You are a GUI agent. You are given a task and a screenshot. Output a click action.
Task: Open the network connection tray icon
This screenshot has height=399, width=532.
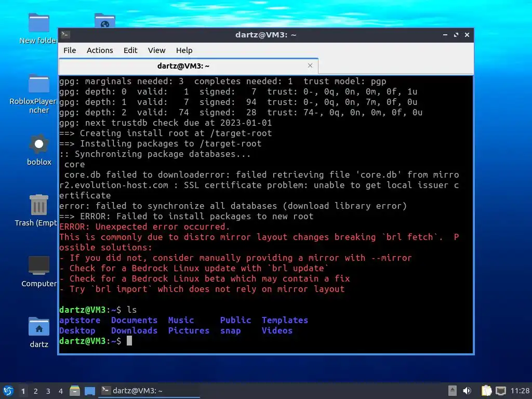pos(500,391)
